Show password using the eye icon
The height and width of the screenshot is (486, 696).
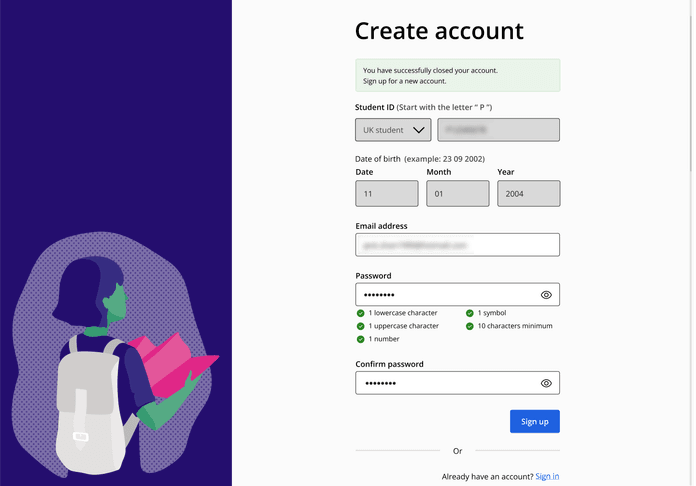[x=546, y=295]
